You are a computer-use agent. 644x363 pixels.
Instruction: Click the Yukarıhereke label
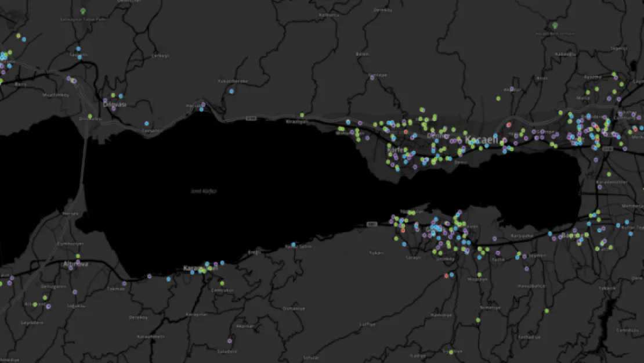click(x=233, y=81)
